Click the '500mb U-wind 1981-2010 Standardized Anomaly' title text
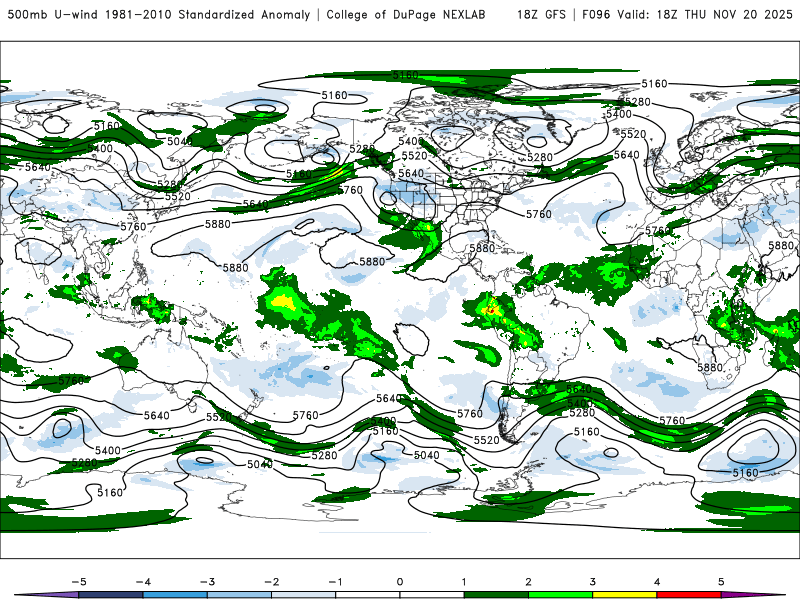The width and height of the screenshot is (800, 600). tap(159, 14)
